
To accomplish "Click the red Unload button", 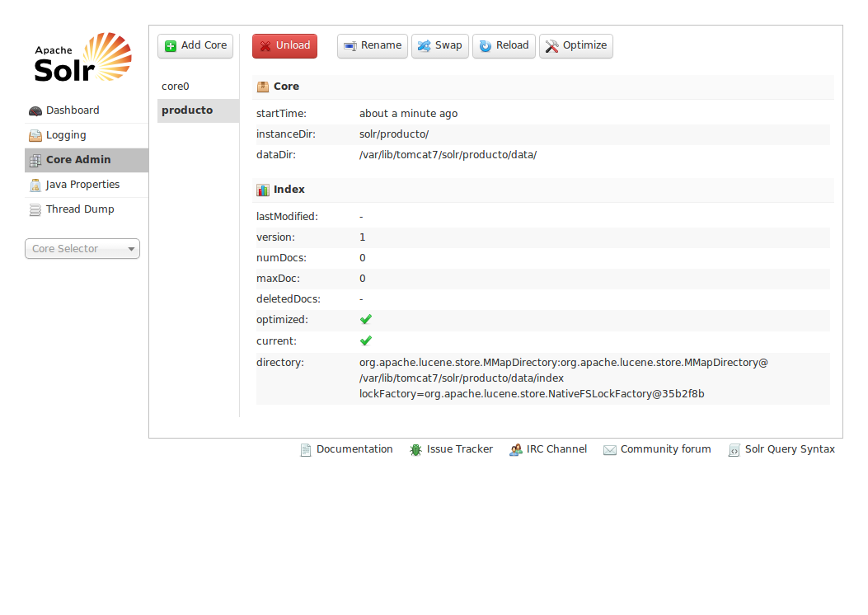I will pyautogui.click(x=284, y=46).
